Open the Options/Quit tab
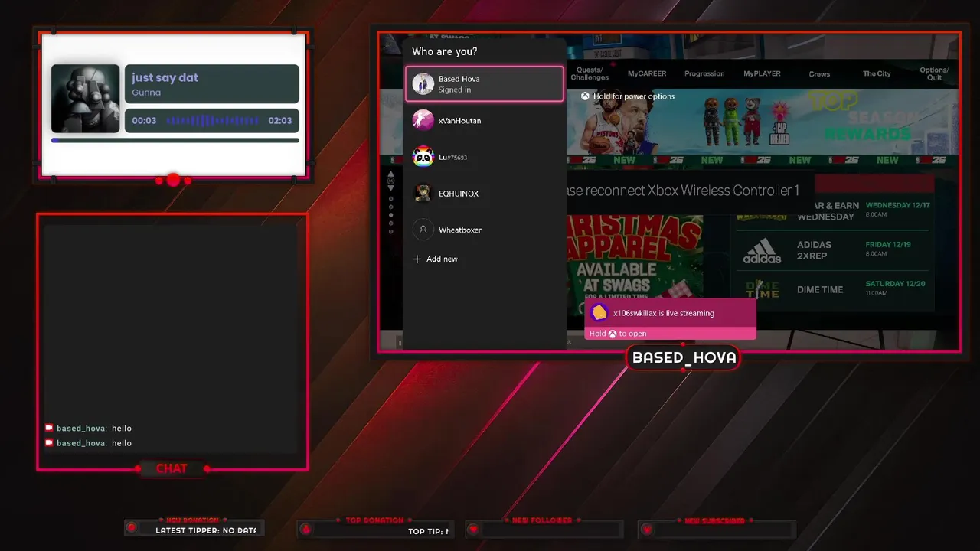The height and width of the screenshot is (551, 980). [934, 73]
